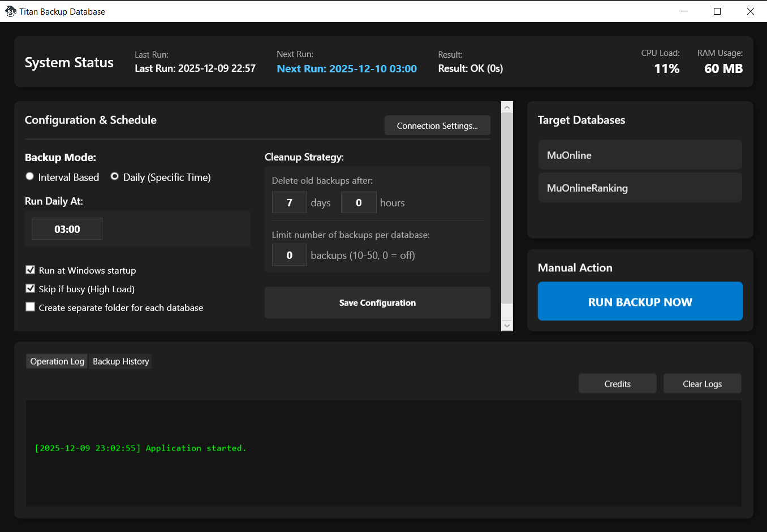Image resolution: width=767 pixels, height=532 pixels.
Task: Click the Run Daily At time field
Action: [x=67, y=229]
